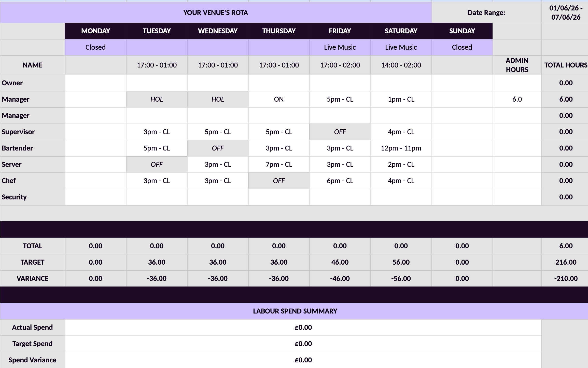This screenshot has height=368, width=588.
Task: Click the Owner's Monday empty shift cell
Action: [x=96, y=83]
